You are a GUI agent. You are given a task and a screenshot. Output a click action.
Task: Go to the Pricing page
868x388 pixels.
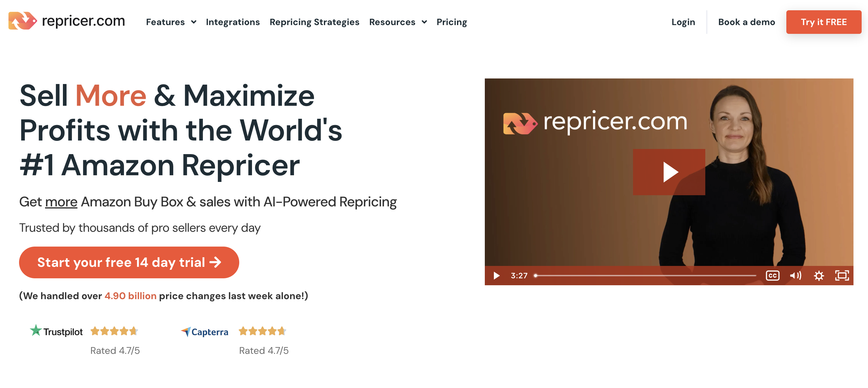pos(452,22)
